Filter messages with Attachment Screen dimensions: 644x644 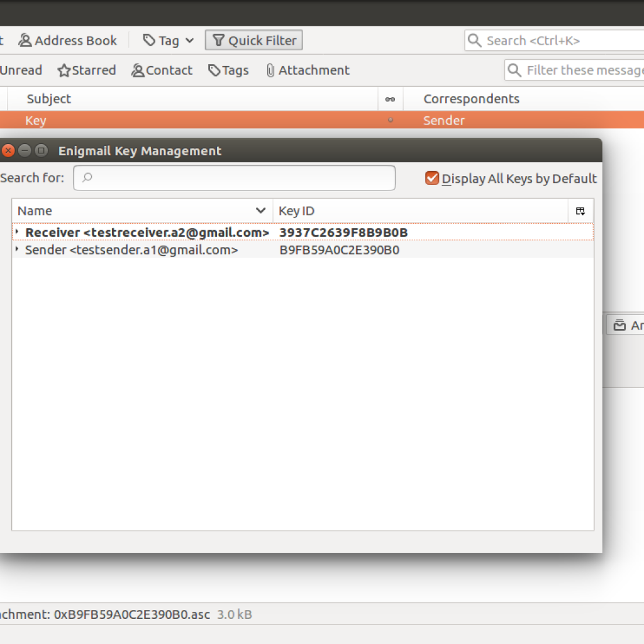click(308, 70)
